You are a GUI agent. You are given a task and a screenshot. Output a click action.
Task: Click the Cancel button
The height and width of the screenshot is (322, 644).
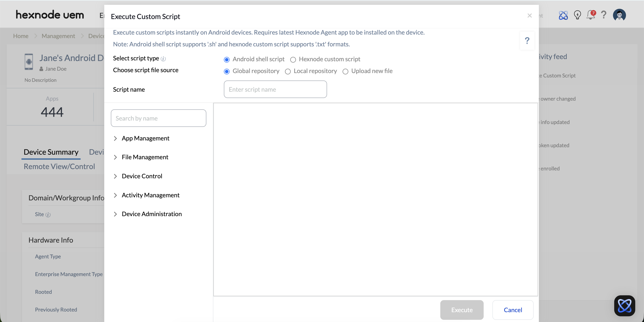[513, 310]
